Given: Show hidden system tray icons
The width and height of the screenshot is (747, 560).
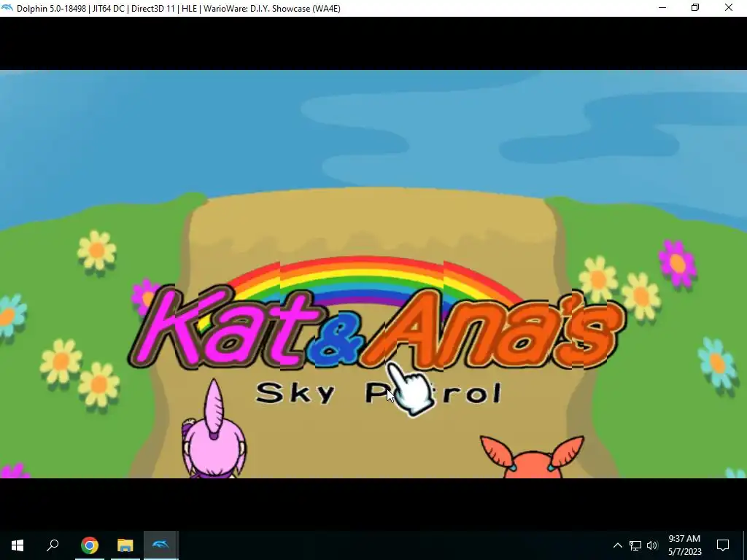Looking at the screenshot, I should 617,545.
